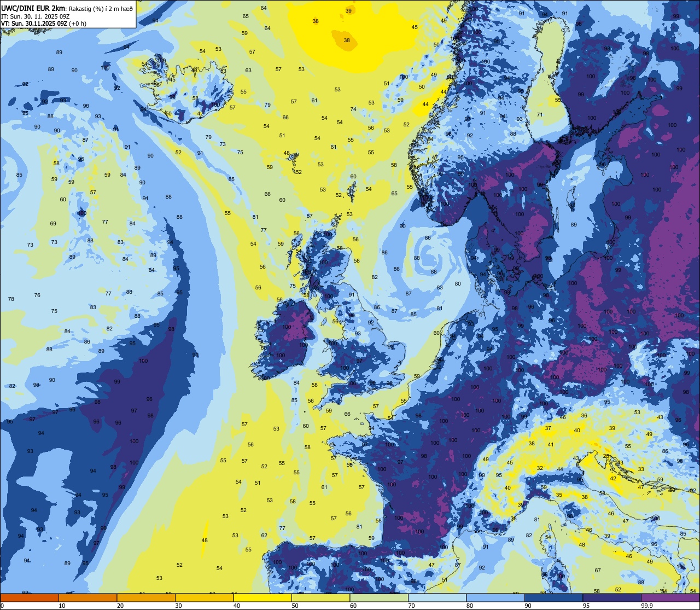Click the 90–95% blue legend swatch

tap(554, 598)
